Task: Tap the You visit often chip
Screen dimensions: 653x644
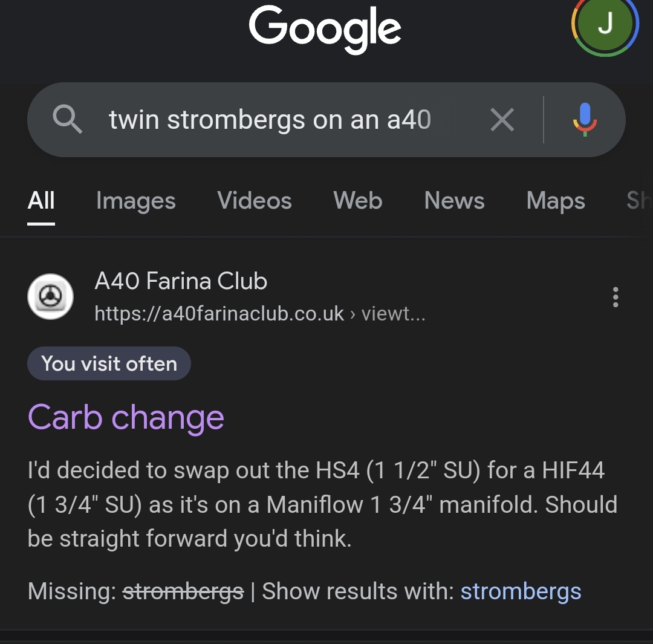Action: (x=109, y=363)
